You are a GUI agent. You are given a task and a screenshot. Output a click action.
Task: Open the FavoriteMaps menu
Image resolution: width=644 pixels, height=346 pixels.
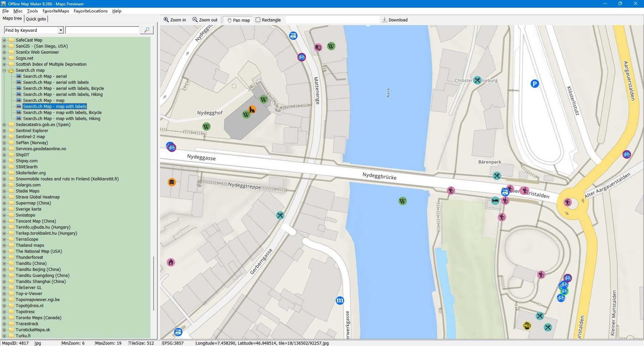coord(56,11)
